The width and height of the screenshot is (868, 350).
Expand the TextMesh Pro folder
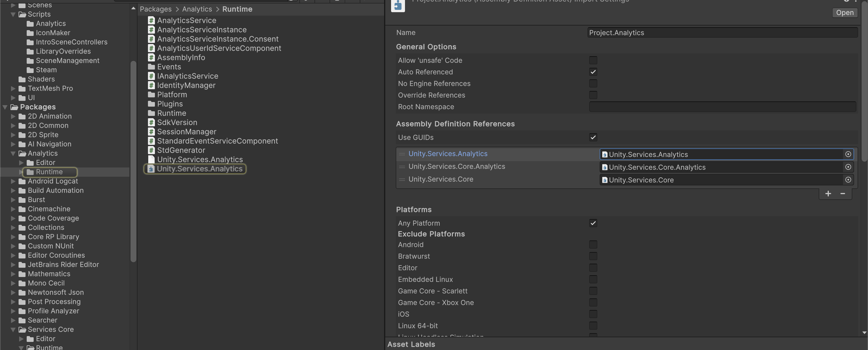pyautogui.click(x=13, y=88)
